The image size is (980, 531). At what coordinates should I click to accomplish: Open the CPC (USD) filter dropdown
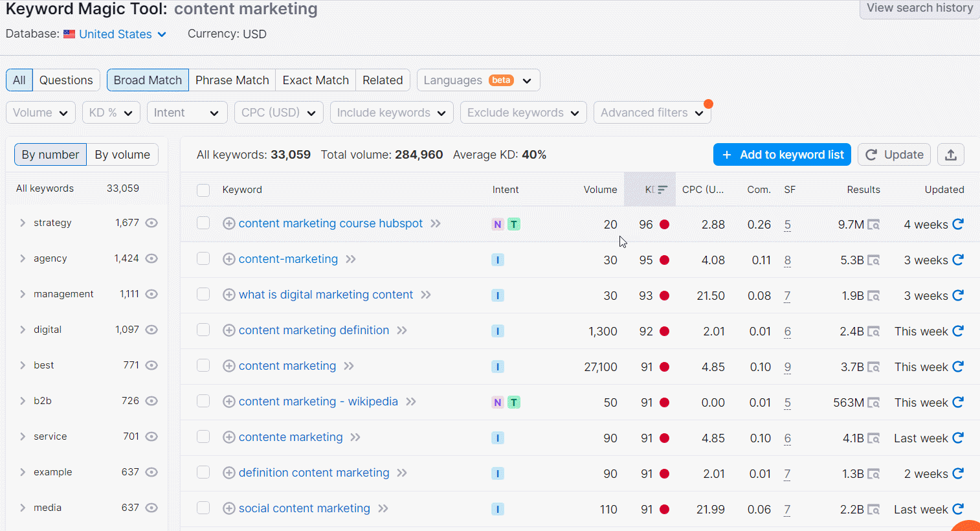(279, 113)
